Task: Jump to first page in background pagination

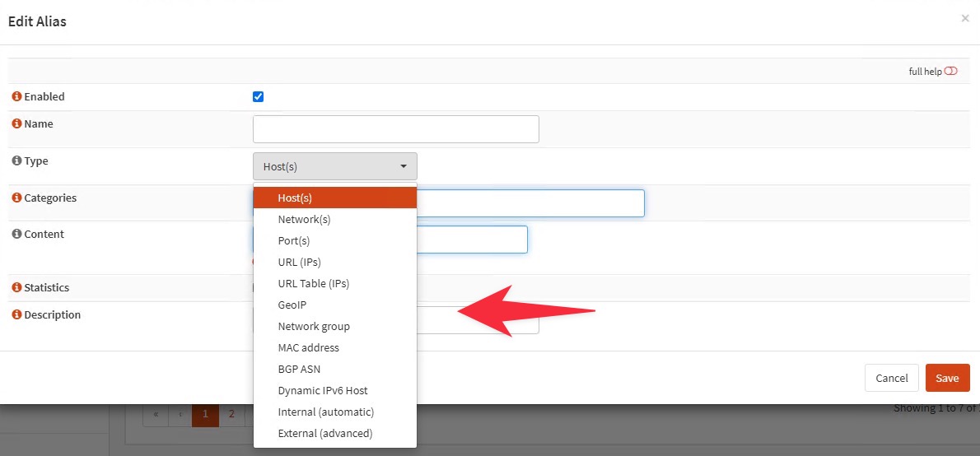Action: point(156,414)
